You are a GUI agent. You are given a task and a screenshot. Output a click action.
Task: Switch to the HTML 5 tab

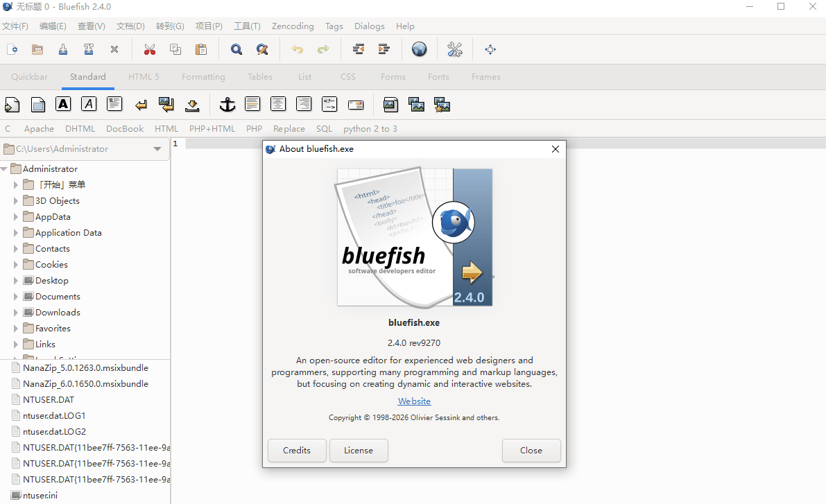[144, 77]
